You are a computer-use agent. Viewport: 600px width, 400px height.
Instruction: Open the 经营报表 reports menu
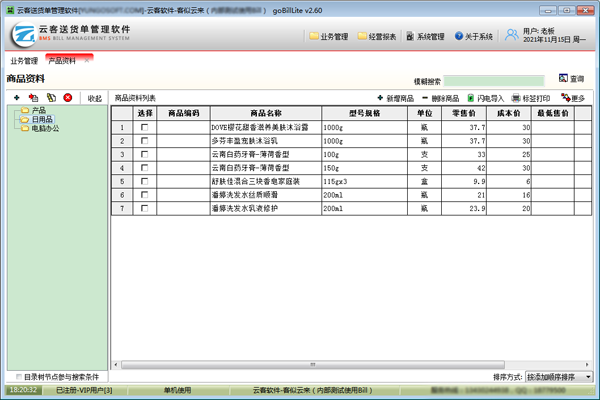pyautogui.click(x=377, y=36)
